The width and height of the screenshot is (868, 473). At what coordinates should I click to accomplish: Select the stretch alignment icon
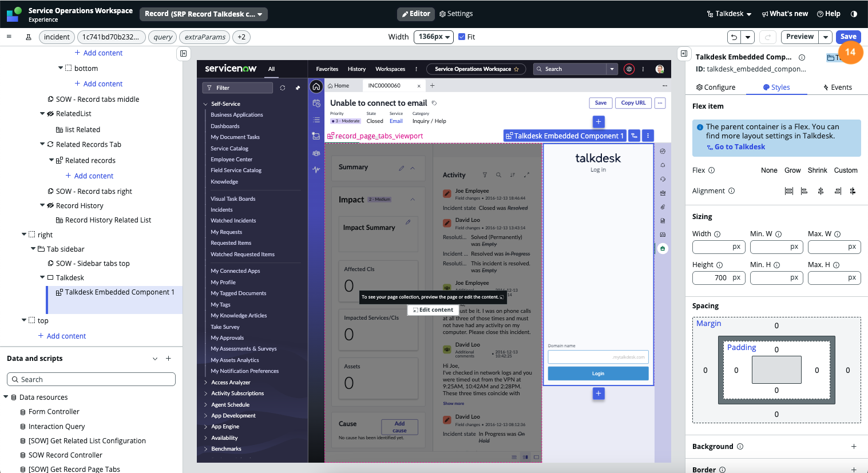pos(789,191)
